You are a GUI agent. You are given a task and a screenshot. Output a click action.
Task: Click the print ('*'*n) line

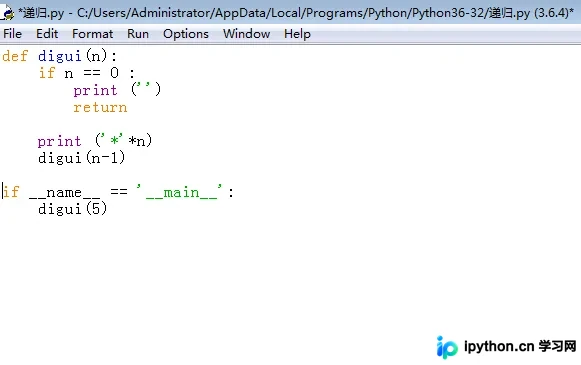pos(94,141)
